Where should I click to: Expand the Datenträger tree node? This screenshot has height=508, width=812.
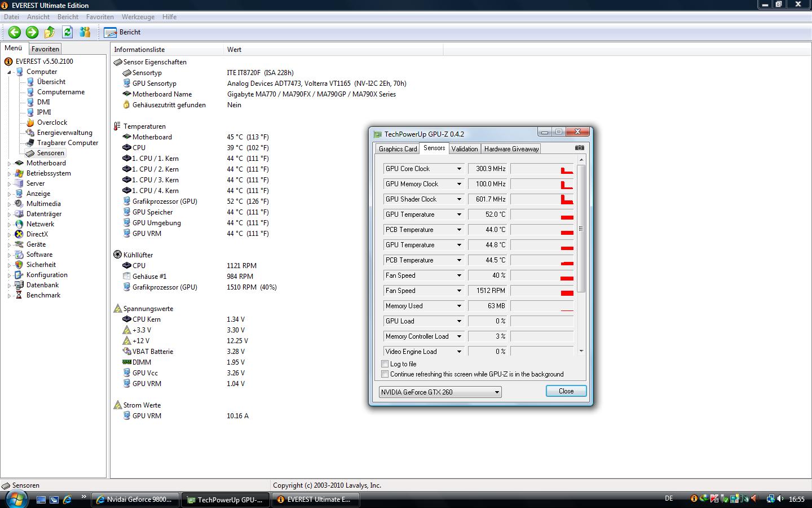point(9,214)
